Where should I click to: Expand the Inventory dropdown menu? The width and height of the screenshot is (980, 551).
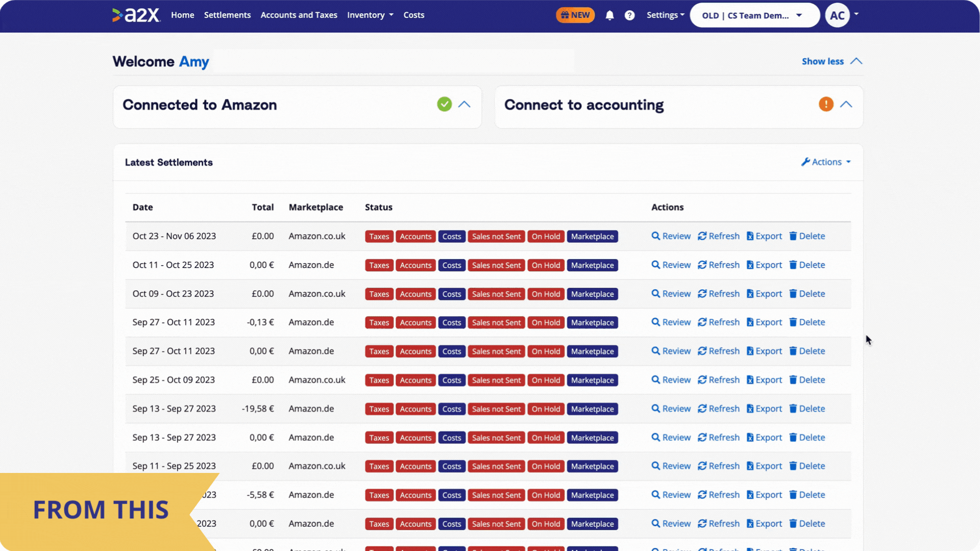[370, 15]
